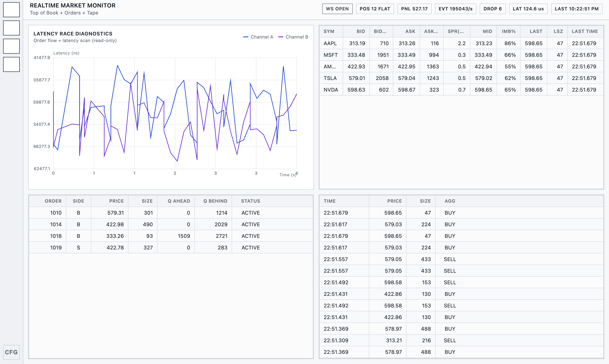Select the TSLA row in quote table
The height and width of the screenshot is (364, 609).
pyautogui.click(x=461, y=78)
